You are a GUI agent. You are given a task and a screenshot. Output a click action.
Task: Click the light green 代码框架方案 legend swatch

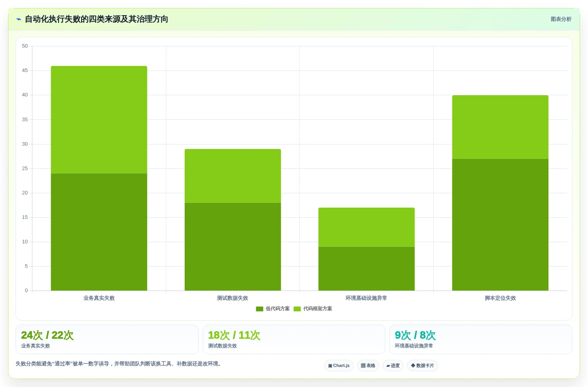coord(297,309)
